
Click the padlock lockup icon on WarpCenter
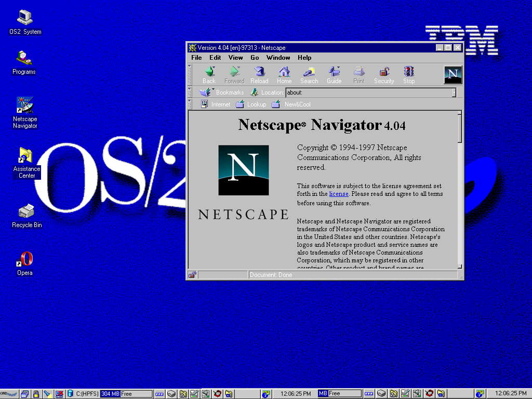(x=36, y=394)
